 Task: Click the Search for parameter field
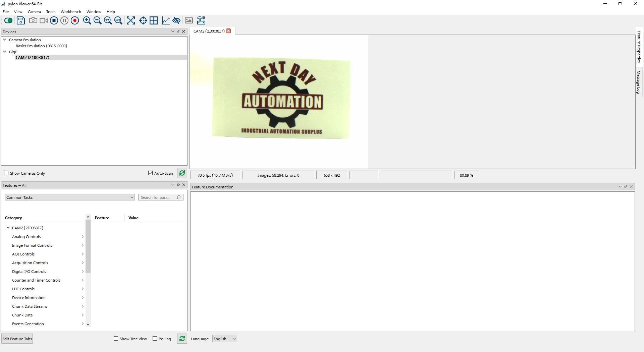point(158,197)
